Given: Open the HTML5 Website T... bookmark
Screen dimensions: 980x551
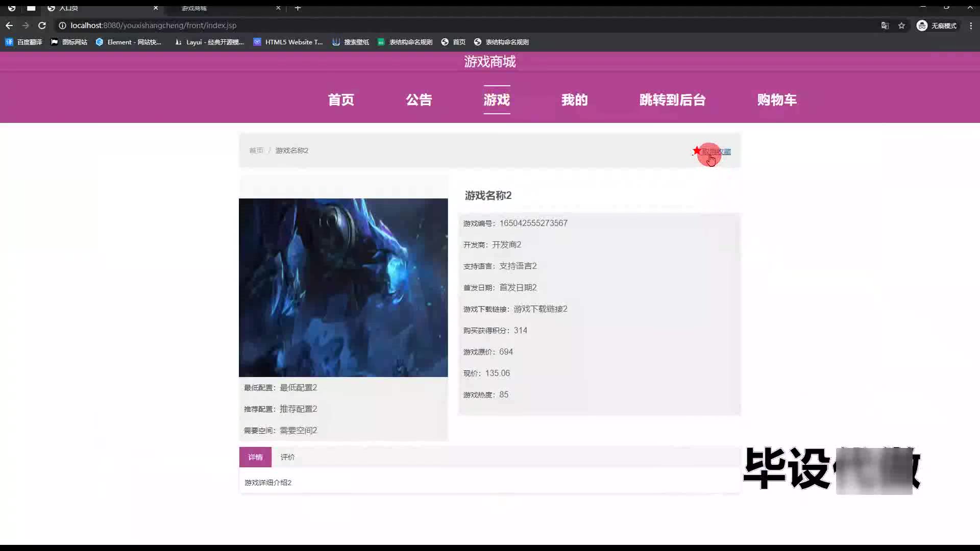Looking at the screenshot, I should 288,42.
